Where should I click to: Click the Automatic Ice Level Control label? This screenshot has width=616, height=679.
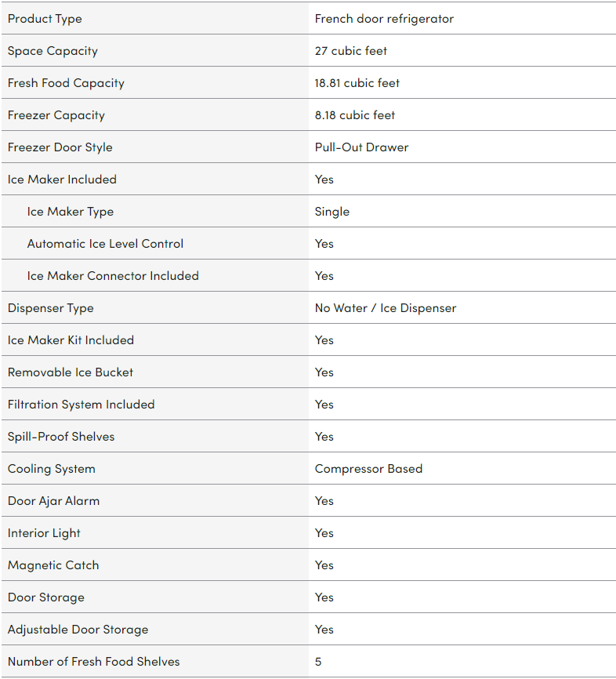click(105, 244)
